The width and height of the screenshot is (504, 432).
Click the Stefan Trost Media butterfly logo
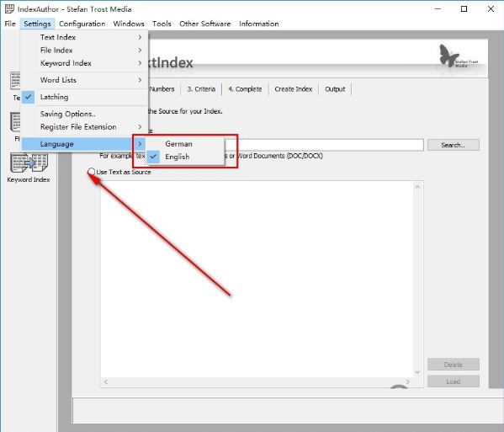[458, 56]
